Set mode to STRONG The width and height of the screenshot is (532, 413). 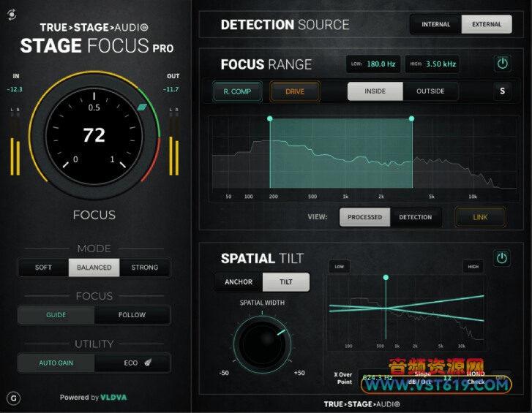[x=145, y=268]
